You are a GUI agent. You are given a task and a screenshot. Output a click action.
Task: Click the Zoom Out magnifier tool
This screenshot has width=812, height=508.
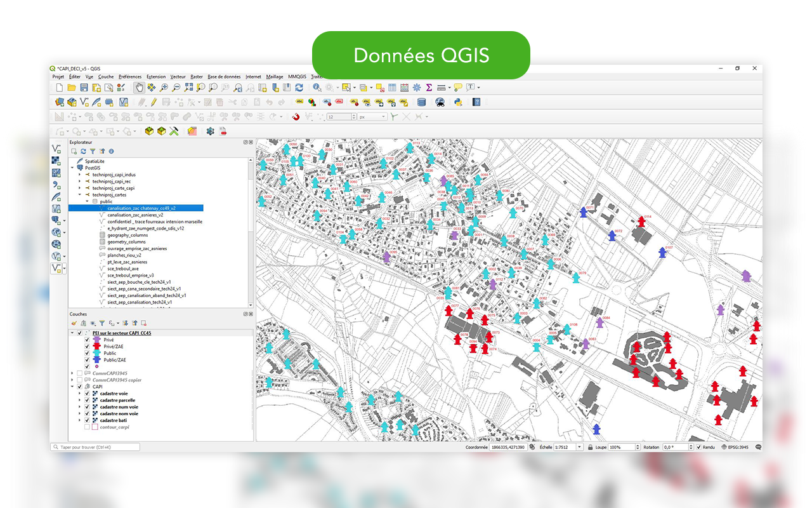[x=176, y=88]
